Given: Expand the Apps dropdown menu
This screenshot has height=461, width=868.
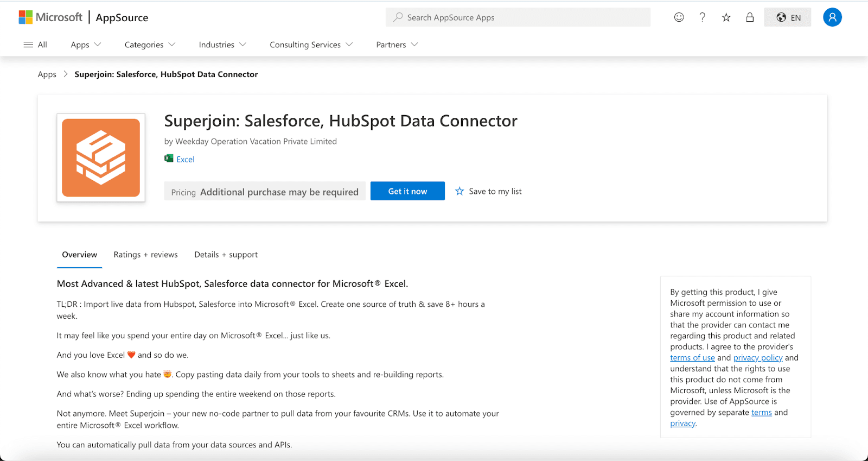Looking at the screenshot, I should [86, 45].
